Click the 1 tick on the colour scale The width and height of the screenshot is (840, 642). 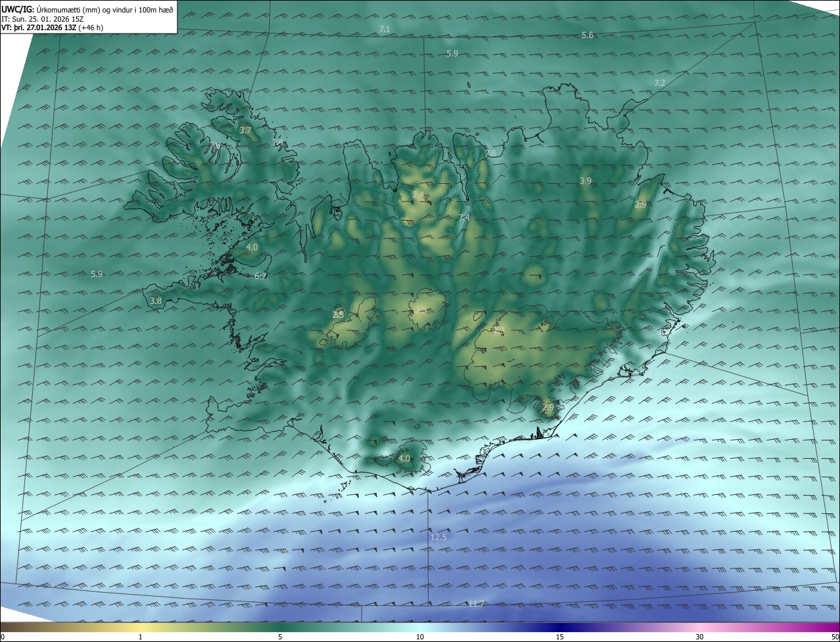click(140, 637)
